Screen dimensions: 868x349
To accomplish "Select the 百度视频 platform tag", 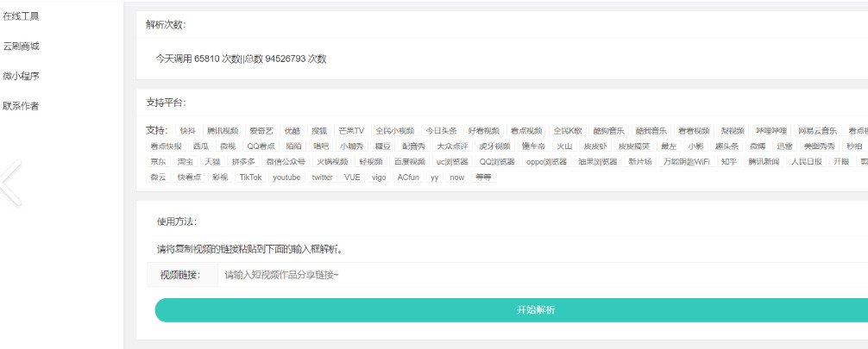I will tap(409, 161).
